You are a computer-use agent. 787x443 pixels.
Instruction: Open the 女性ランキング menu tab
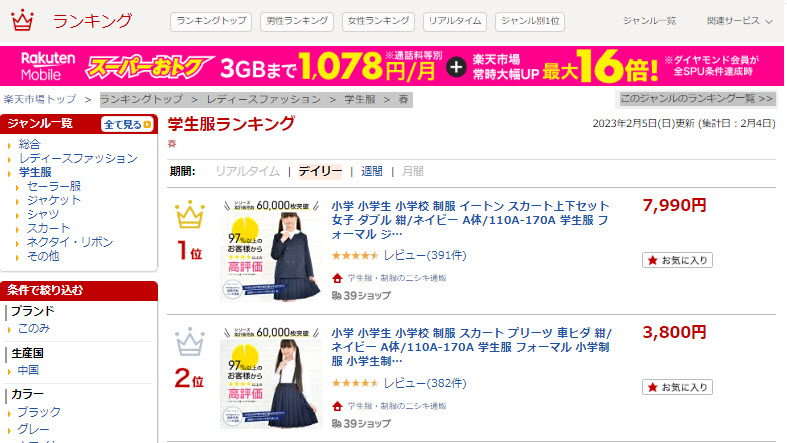pyautogui.click(x=378, y=22)
